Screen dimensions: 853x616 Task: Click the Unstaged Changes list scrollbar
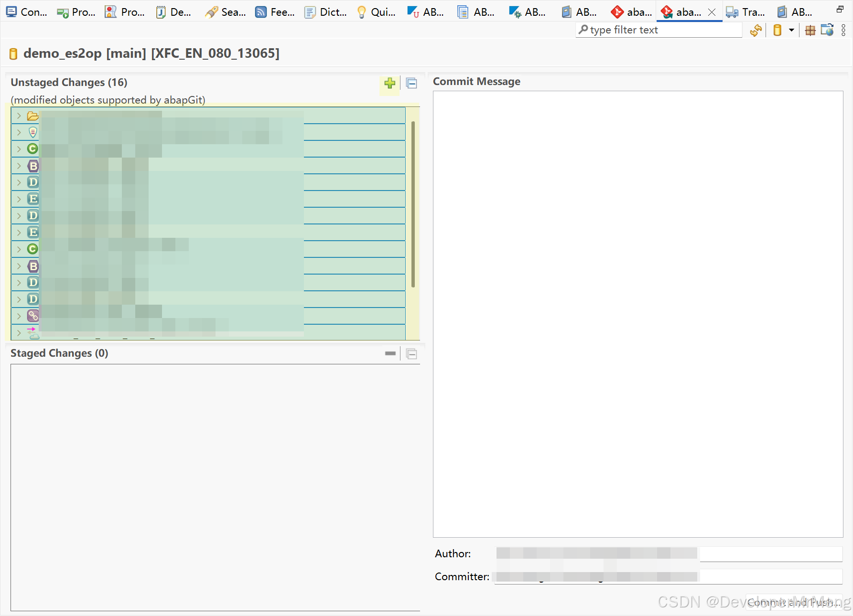coord(413,204)
